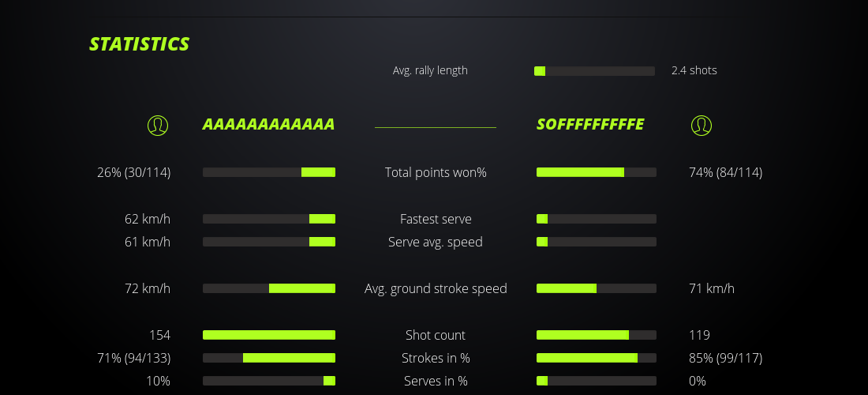Click right player's Serve avg. speed bar
Image resolution: width=868 pixels, height=395 pixels.
pyautogui.click(x=597, y=242)
